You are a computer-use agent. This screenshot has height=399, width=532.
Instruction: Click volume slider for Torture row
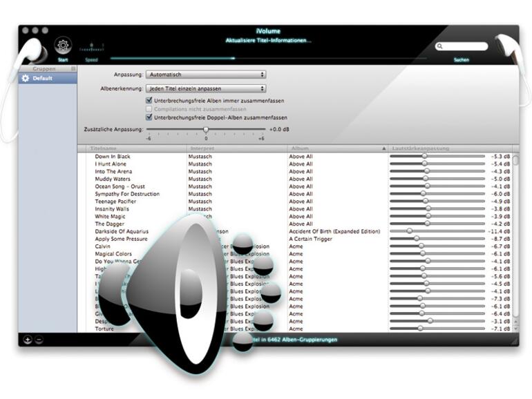pyautogui.click(x=437, y=329)
